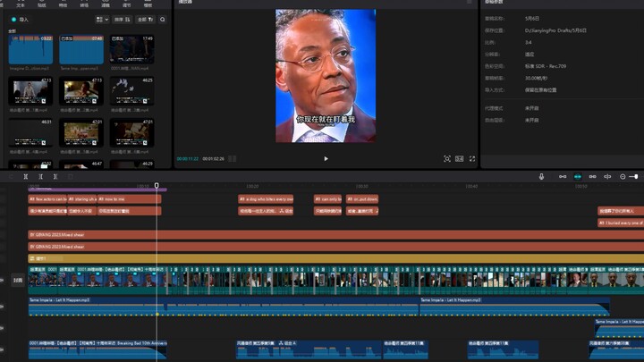Screen dimensions: 644x362
Task: Click the playhead marker on the ruler
Action: [x=157, y=186]
